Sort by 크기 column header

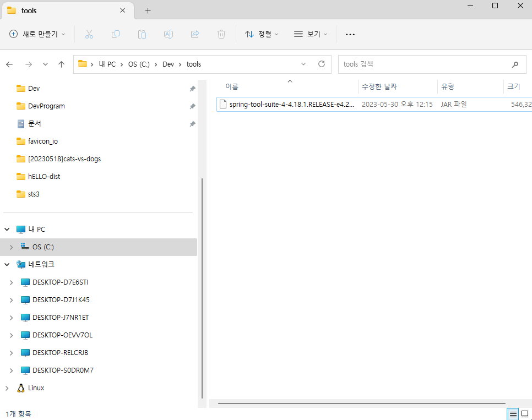tap(514, 86)
